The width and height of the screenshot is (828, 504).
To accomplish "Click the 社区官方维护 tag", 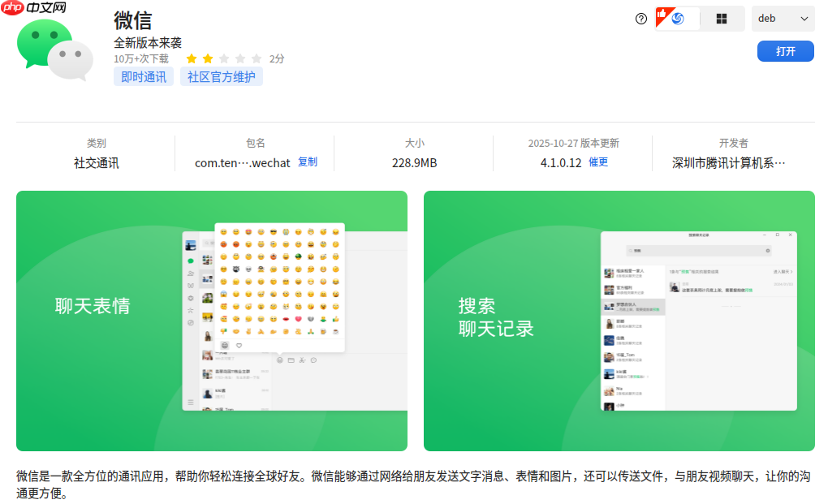I will pyautogui.click(x=221, y=76).
